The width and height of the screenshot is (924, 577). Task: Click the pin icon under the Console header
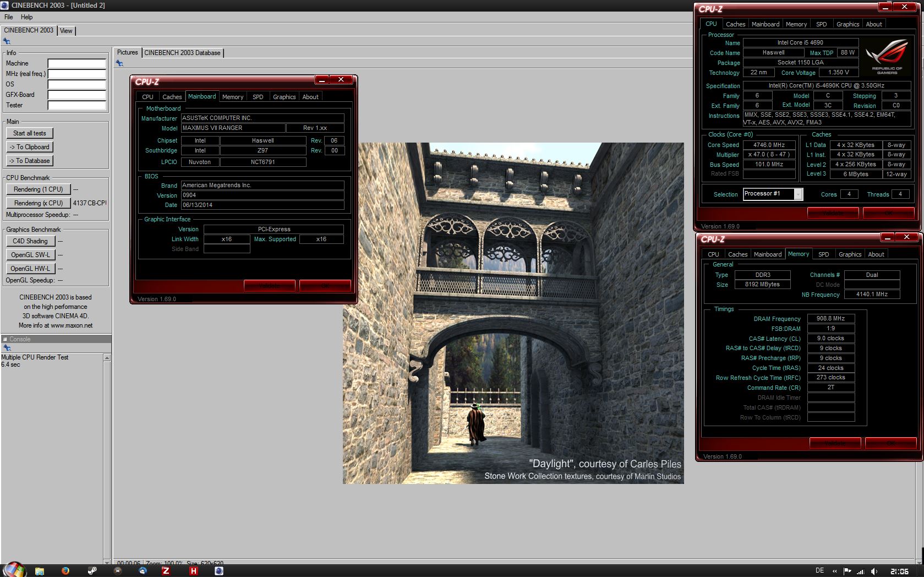coord(7,348)
